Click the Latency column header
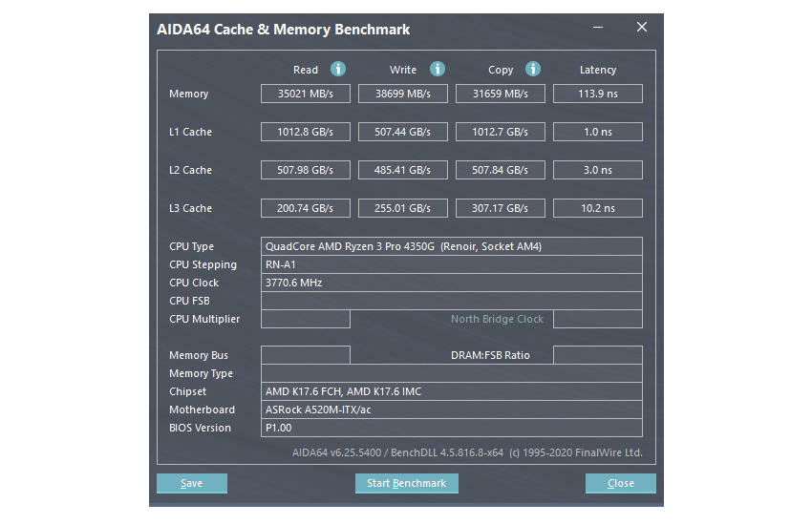Viewport: 812px width, 525px height. coord(598,70)
